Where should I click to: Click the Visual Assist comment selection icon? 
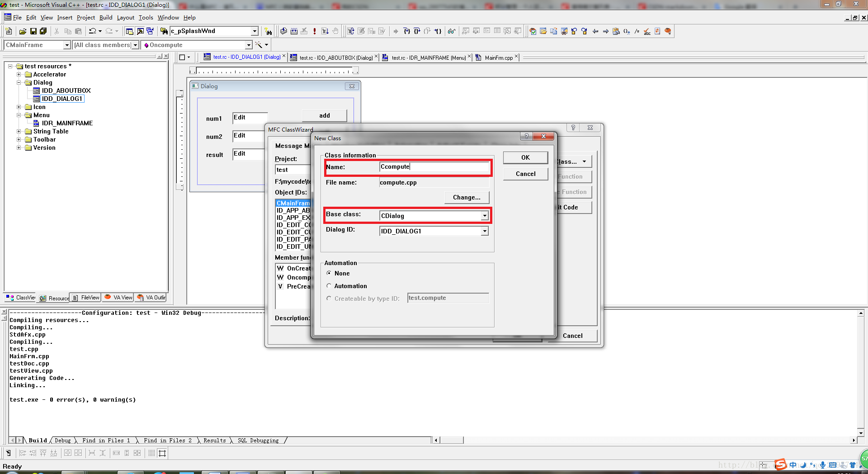637,31
